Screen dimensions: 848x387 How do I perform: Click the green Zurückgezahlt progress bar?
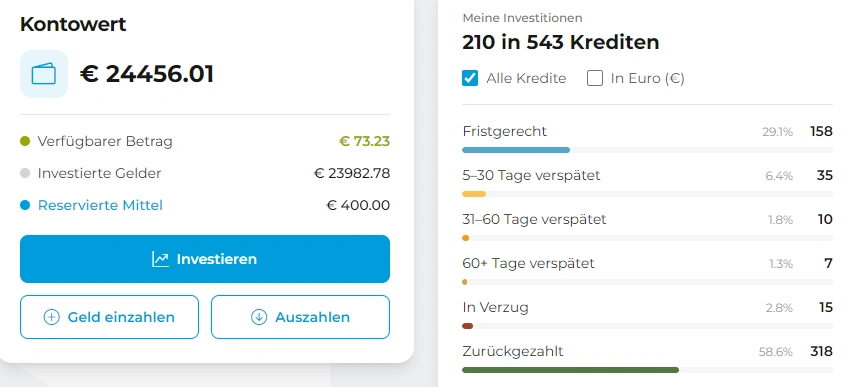(571, 370)
